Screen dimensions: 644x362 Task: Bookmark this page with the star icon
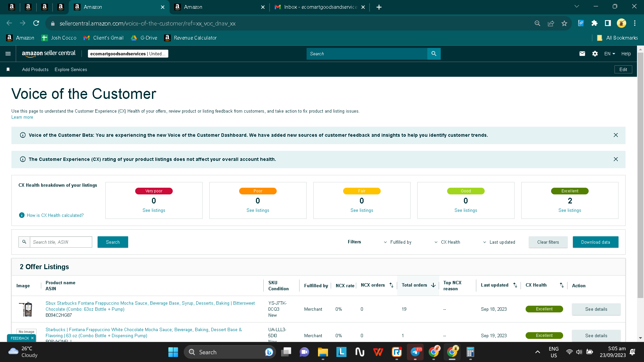point(564,23)
